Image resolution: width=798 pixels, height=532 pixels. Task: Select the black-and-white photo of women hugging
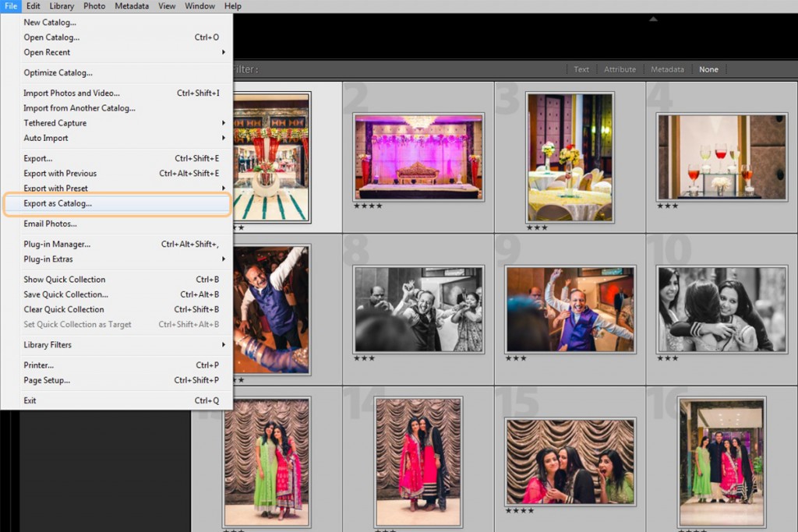click(721, 309)
